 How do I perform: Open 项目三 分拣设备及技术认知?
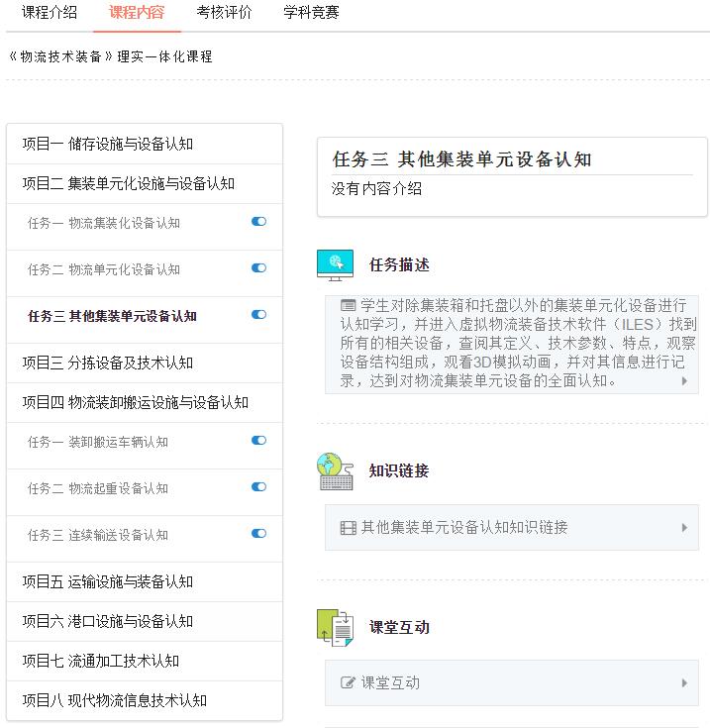[108, 363]
